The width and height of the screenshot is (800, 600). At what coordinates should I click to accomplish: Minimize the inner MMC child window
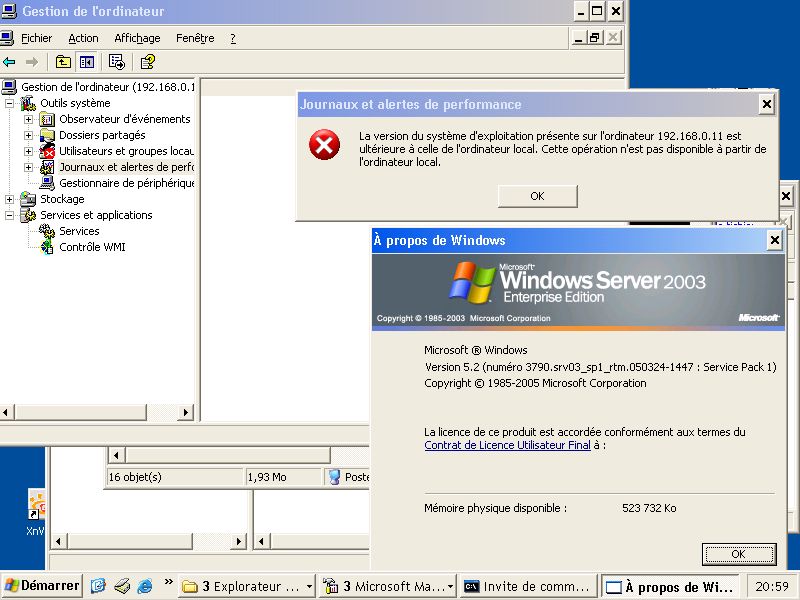pos(578,38)
